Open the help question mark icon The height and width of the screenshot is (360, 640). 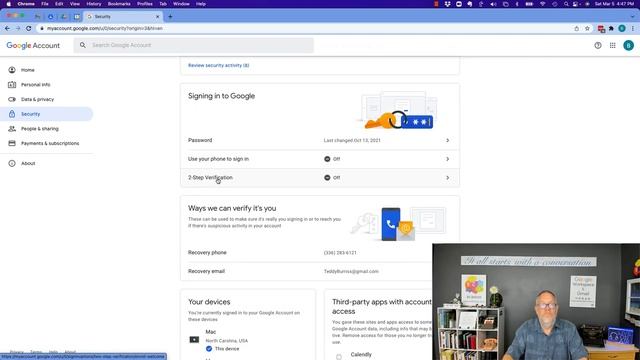598,45
